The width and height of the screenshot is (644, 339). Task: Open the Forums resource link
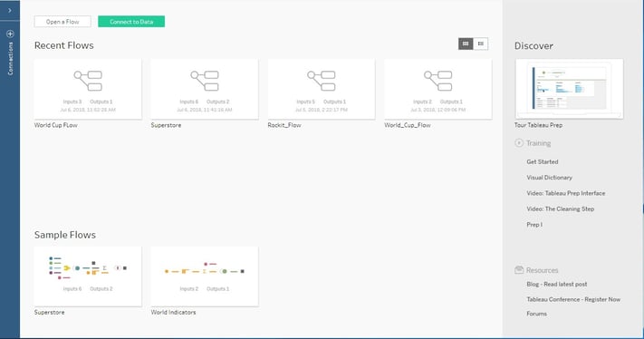[536, 314]
